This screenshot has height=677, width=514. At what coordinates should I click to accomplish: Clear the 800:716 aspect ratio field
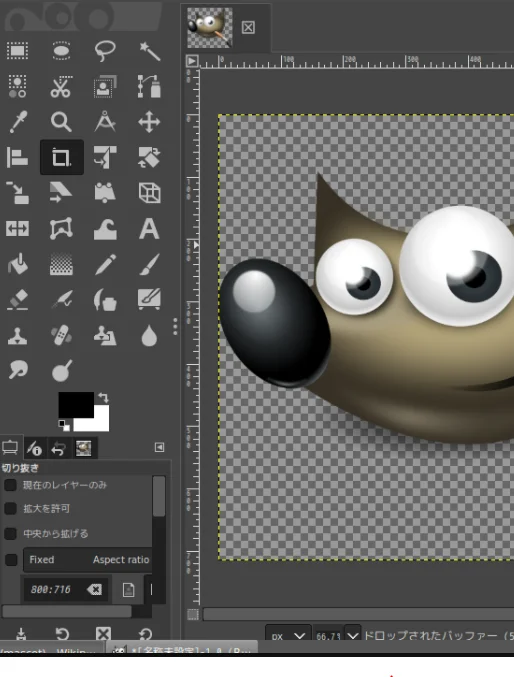point(95,589)
